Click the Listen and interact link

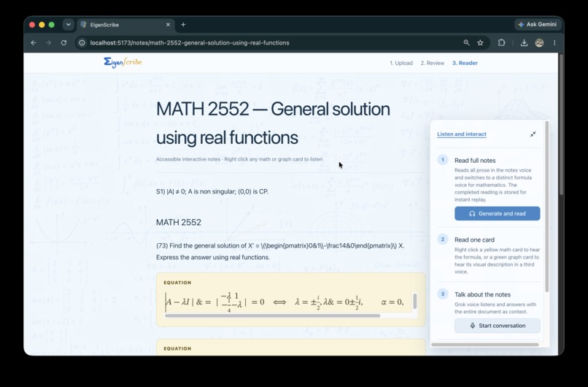click(462, 134)
